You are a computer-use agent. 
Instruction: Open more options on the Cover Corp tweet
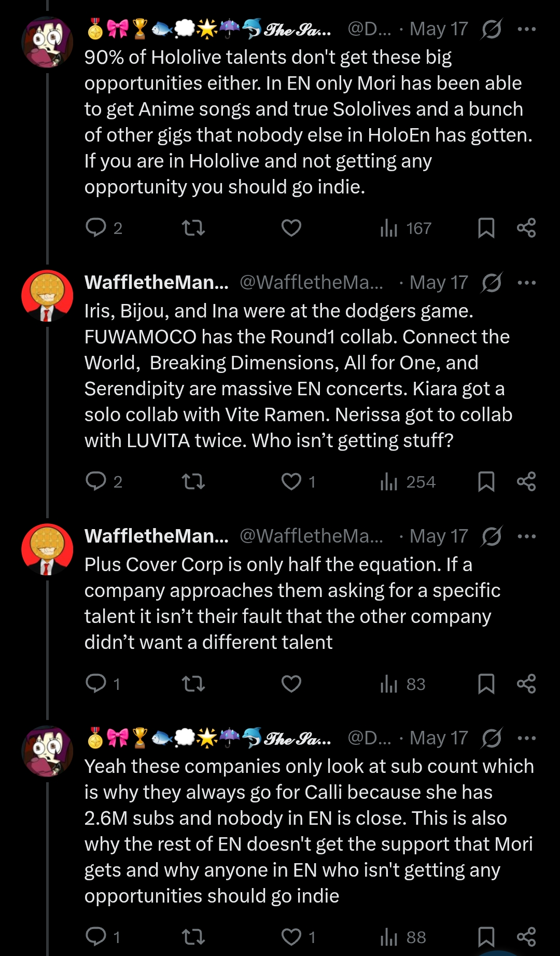[x=527, y=536]
